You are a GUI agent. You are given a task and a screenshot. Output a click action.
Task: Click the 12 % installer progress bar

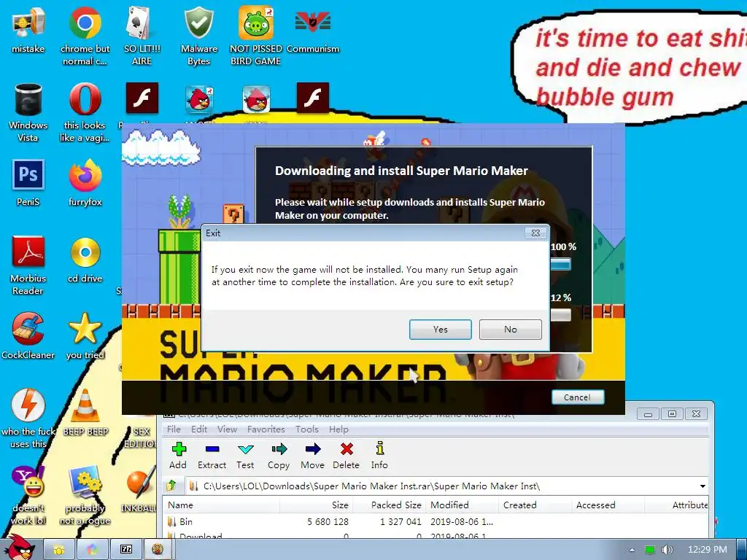click(x=561, y=315)
